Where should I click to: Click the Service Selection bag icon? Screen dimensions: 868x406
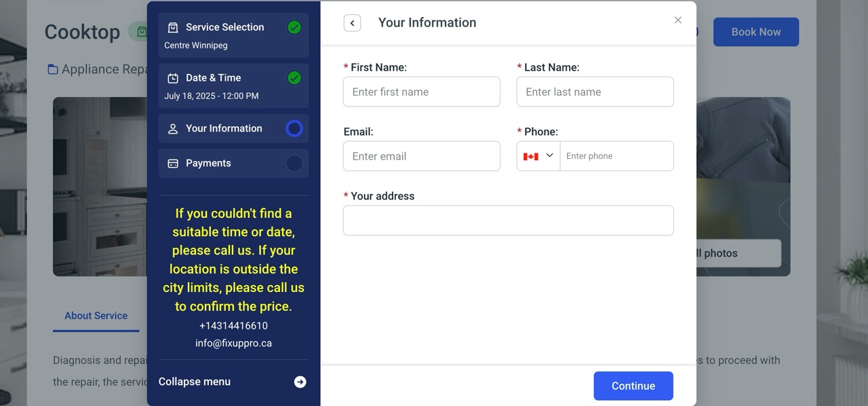tap(173, 27)
